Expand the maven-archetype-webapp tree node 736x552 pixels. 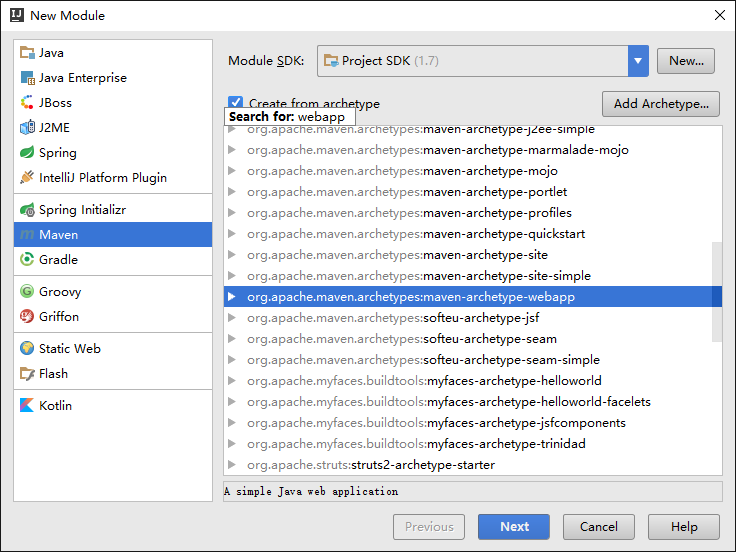232,297
